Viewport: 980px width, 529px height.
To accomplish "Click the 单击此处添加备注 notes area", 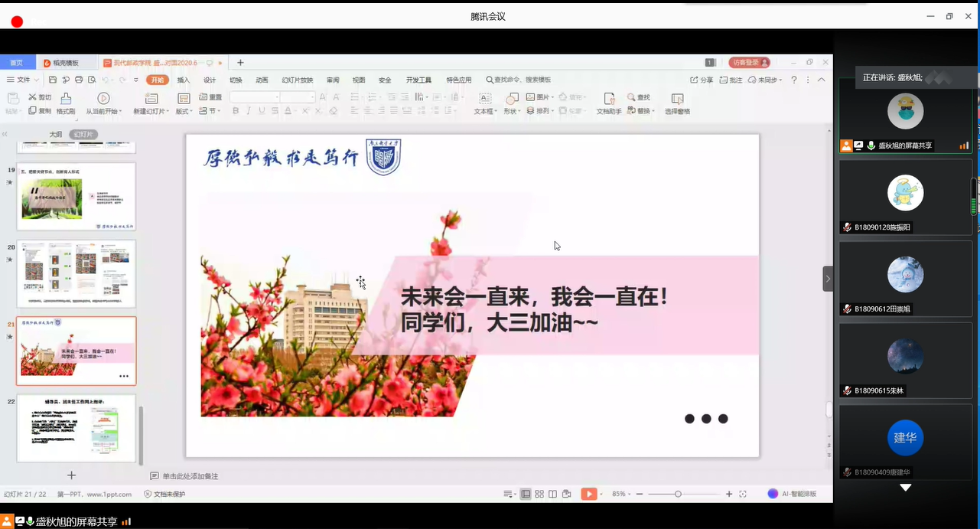I will 190,476.
